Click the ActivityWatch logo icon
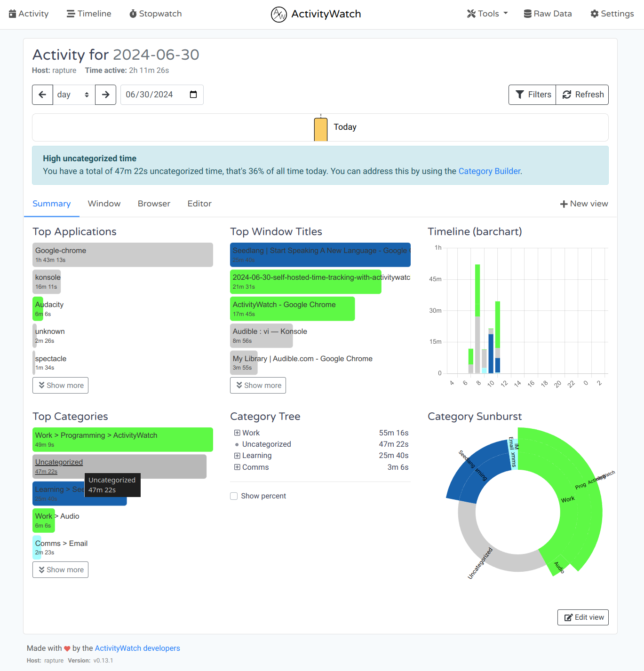Viewport: 644px width, 671px height. coord(278,14)
